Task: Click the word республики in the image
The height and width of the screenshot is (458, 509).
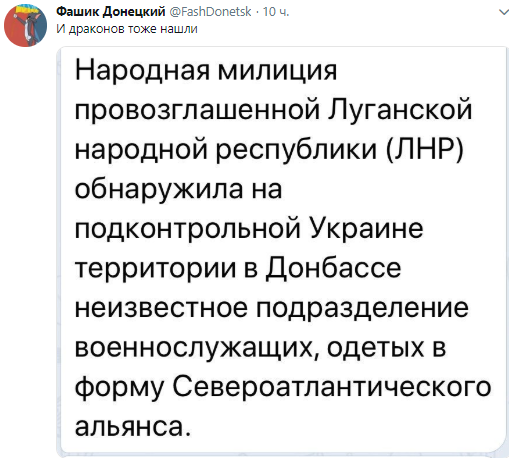Action: point(296,150)
